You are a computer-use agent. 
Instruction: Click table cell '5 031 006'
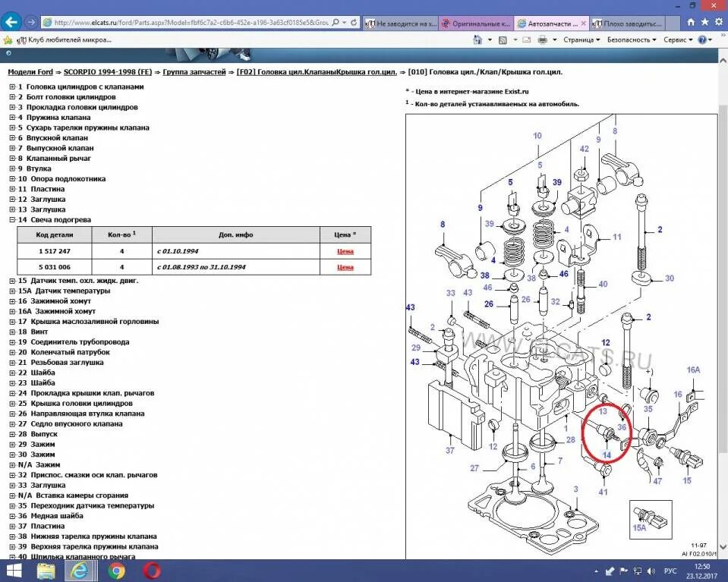pos(55,267)
